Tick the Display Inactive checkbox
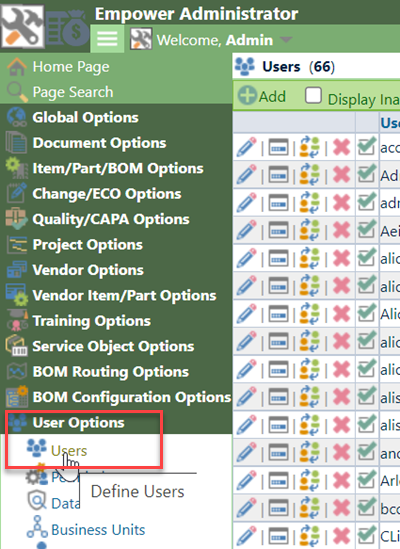Image resolution: width=400 pixels, height=549 pixels. [x=313, y=95]
